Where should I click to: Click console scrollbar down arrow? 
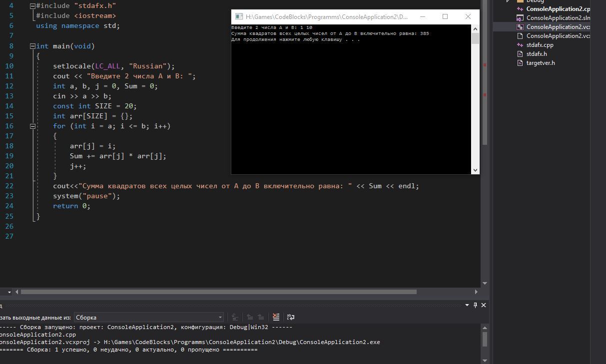pyautogui.click(x=475, y=170)
